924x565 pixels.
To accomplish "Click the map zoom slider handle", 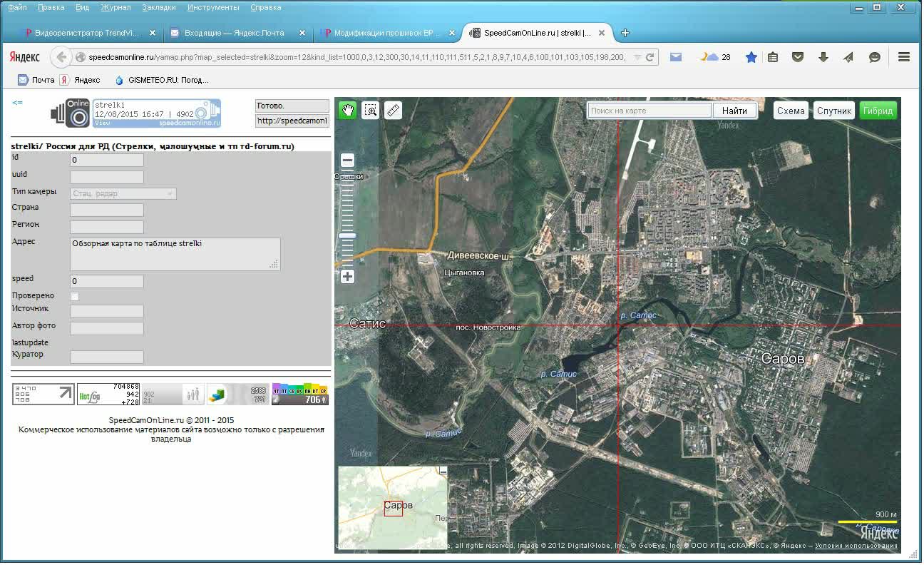I will tap(347, 235).
